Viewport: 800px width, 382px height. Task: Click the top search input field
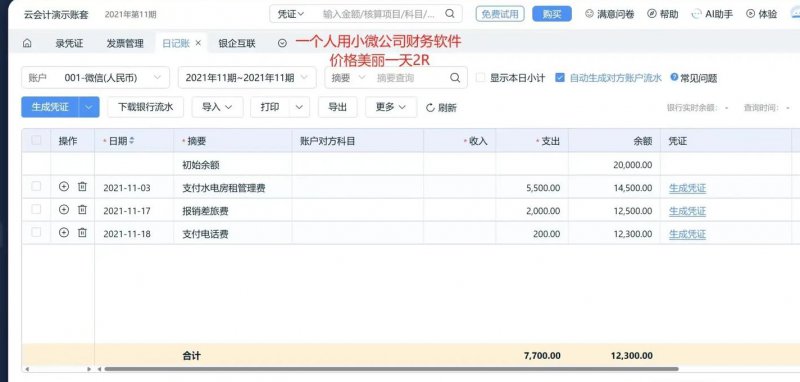pos(380,14)
